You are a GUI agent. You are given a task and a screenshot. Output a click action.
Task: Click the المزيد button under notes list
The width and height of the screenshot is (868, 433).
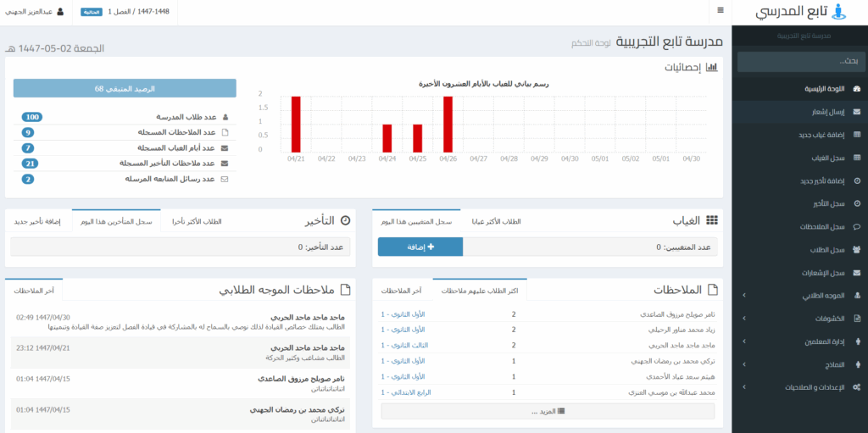[548, 411]
